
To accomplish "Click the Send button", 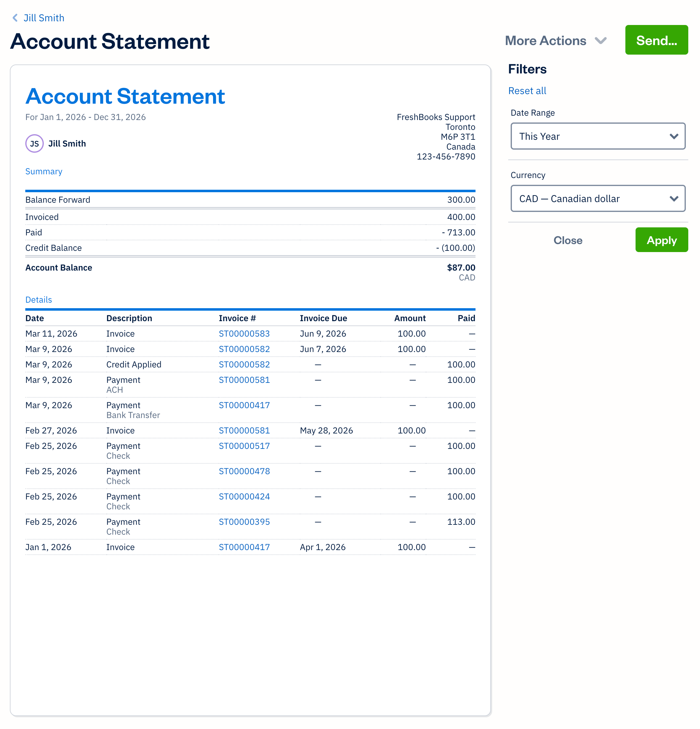I will point(657,40).
